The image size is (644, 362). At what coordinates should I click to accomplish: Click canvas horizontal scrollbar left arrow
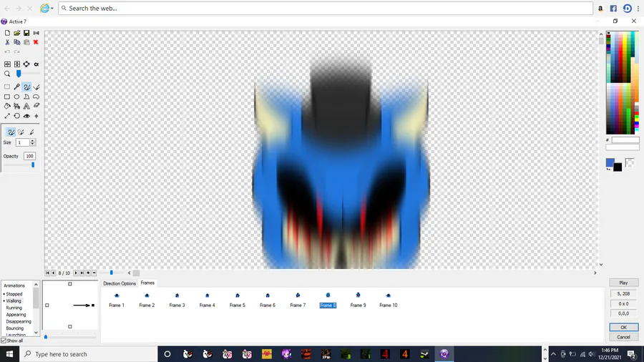point(130,273)
